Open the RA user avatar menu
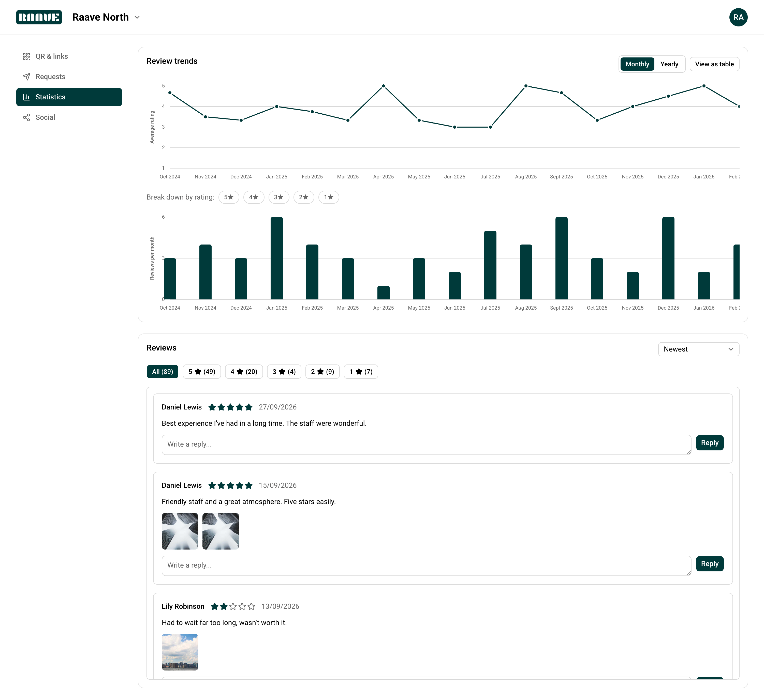Viewport: 764px width, 700px height. tap(738, 18)
